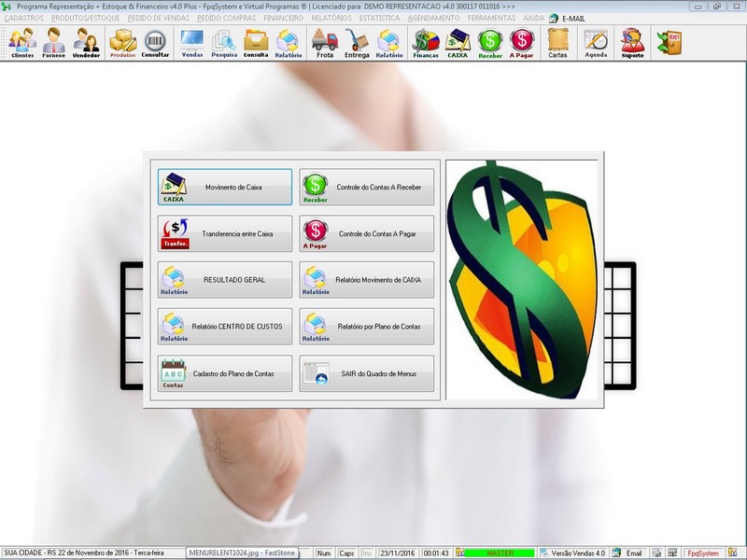Click the 23/11/2016 date in status bar
Image resolution: width=747 pixels, height=560 pixels.
[398, 553]
